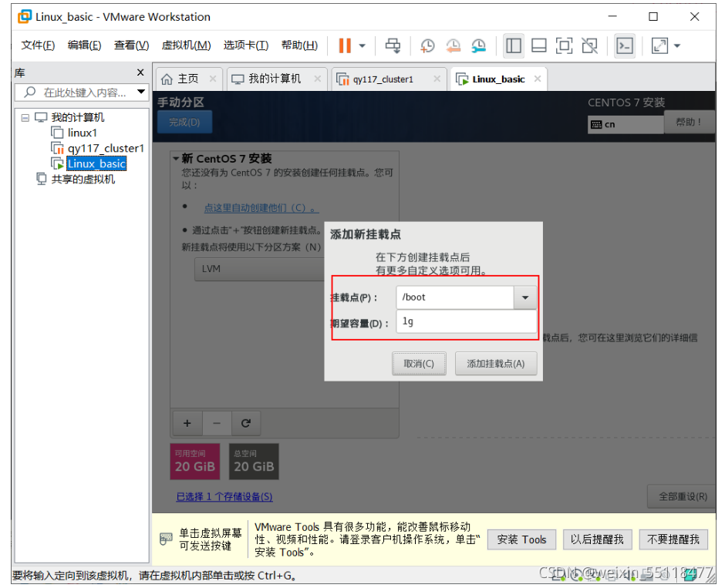Switch to the 我的计算机 tab
725x588 pixels.
[x=275, y=79]
